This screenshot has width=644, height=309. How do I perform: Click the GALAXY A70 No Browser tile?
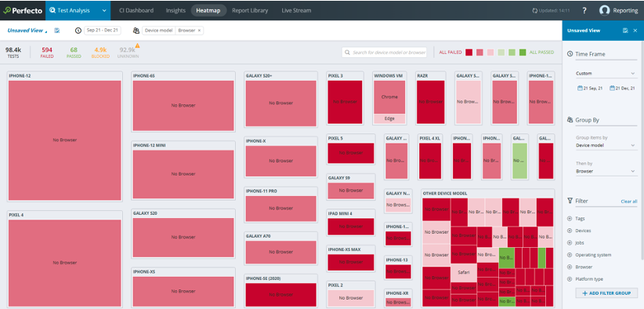(281, 252)
